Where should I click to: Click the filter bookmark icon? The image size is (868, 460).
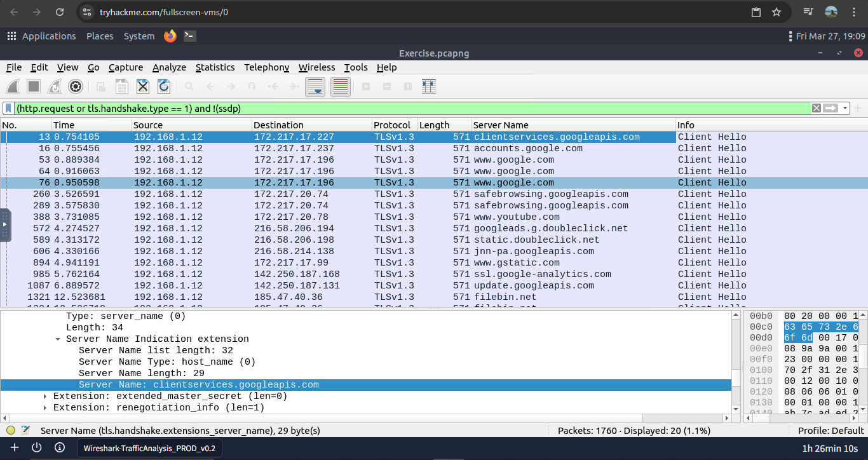pos(9,108)
